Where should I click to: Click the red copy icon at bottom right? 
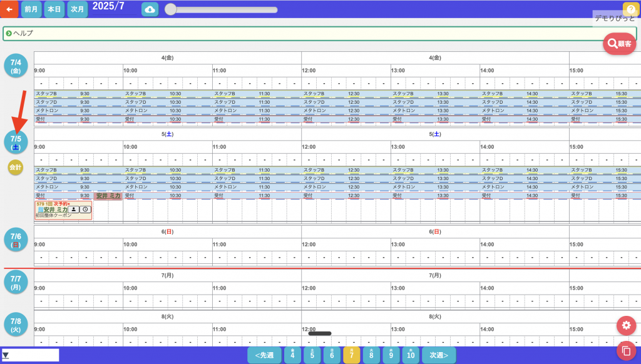[626, 350]
